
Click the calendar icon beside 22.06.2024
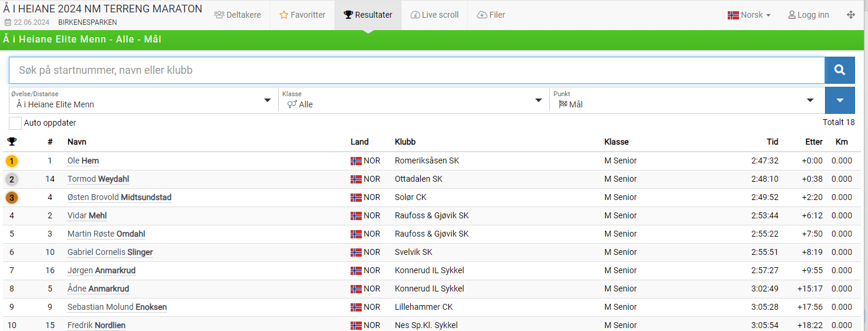(x=8, y=22)
